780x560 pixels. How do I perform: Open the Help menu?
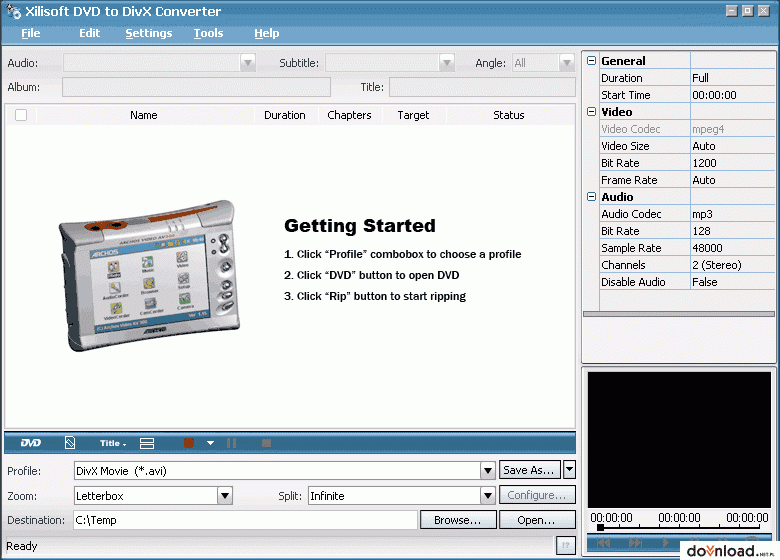[x=267, y=33]
